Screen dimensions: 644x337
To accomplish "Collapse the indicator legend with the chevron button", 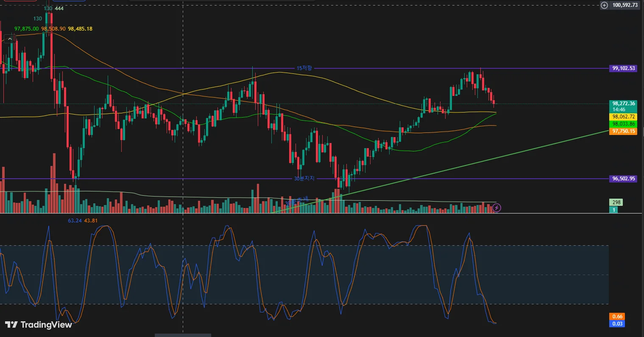I will (x=9, y=39).
